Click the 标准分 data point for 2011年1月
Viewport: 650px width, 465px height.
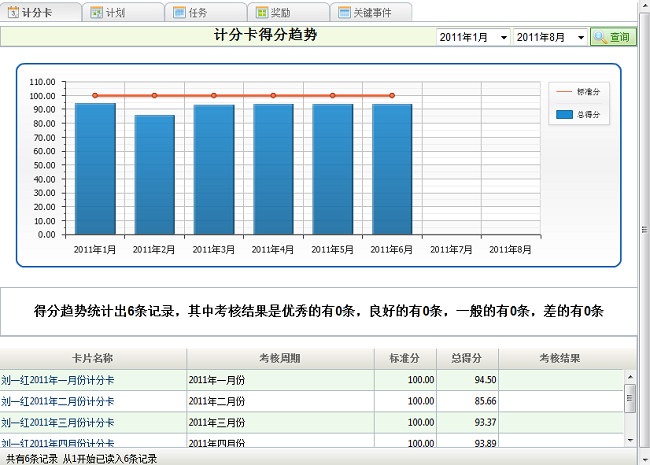tap(95, 95)
